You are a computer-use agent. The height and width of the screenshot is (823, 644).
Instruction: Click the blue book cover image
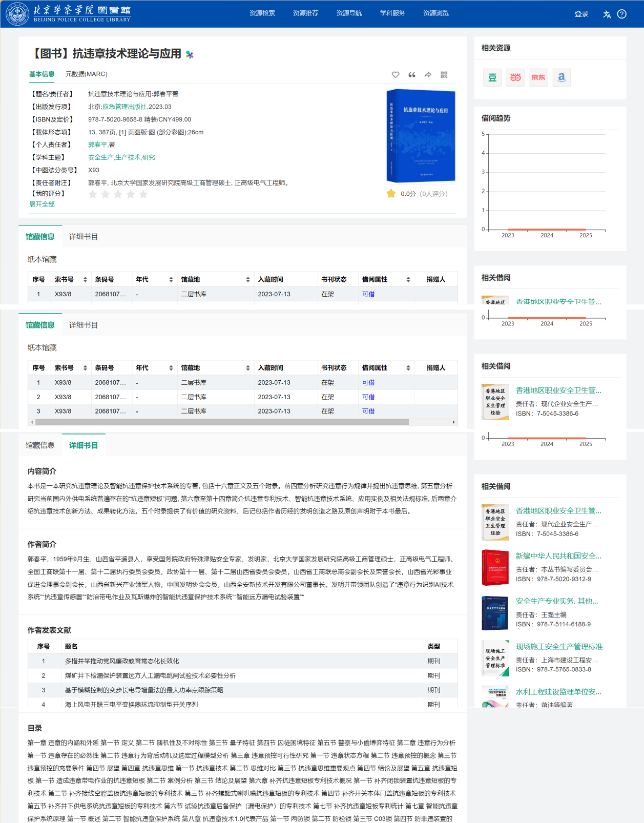(x=421, y=136)
